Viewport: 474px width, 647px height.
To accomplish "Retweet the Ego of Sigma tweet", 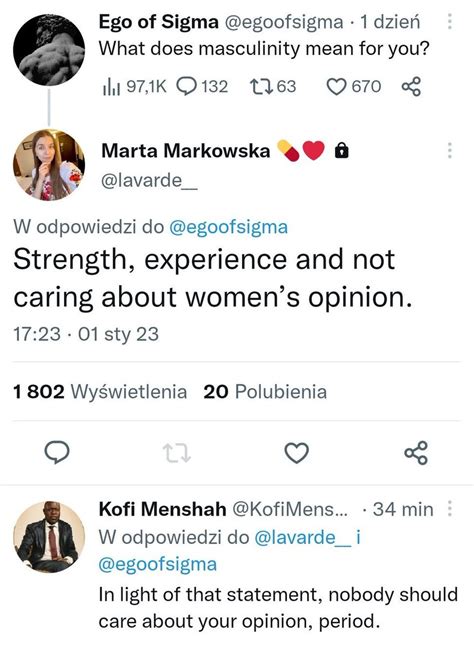I will point(273,87).
